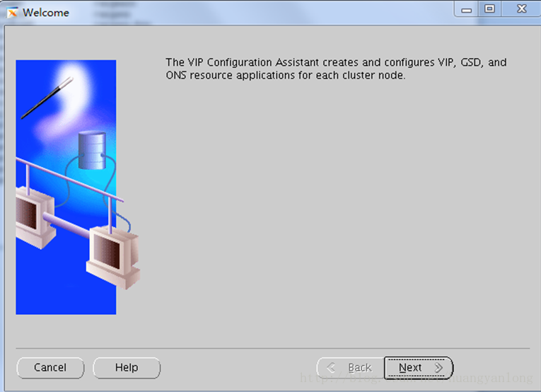Click the left chevron on Back

(331, 367)
